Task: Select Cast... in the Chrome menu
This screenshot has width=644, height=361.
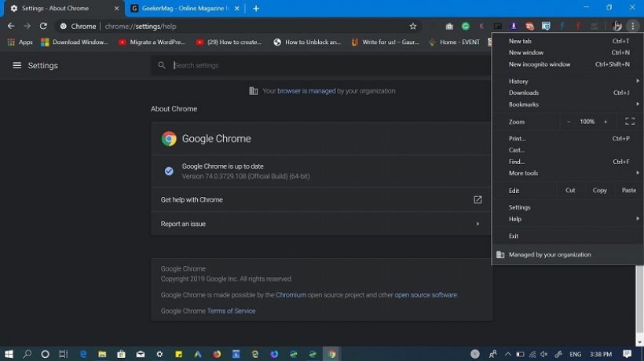Action: coord(569,150)
